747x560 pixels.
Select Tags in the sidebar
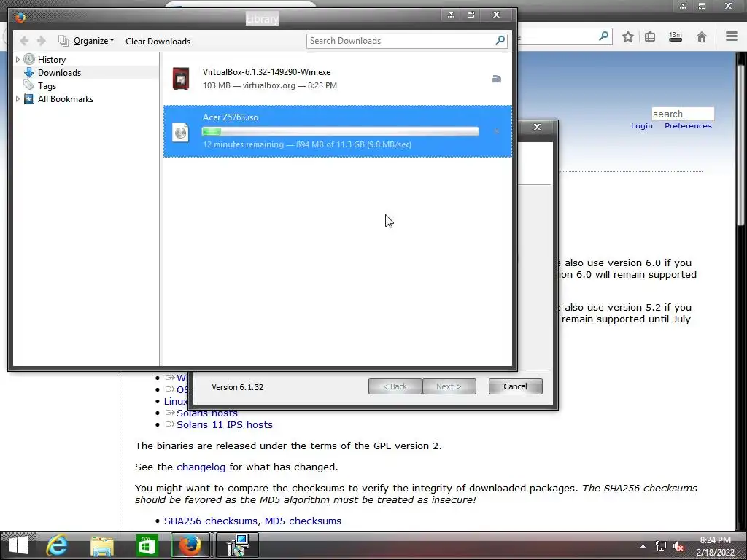click(47, 86)
